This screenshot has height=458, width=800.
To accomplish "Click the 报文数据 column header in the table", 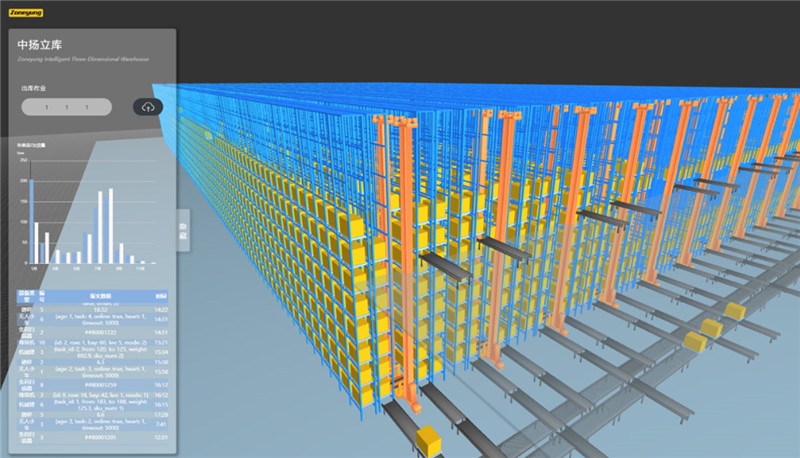I will [102, 296].
